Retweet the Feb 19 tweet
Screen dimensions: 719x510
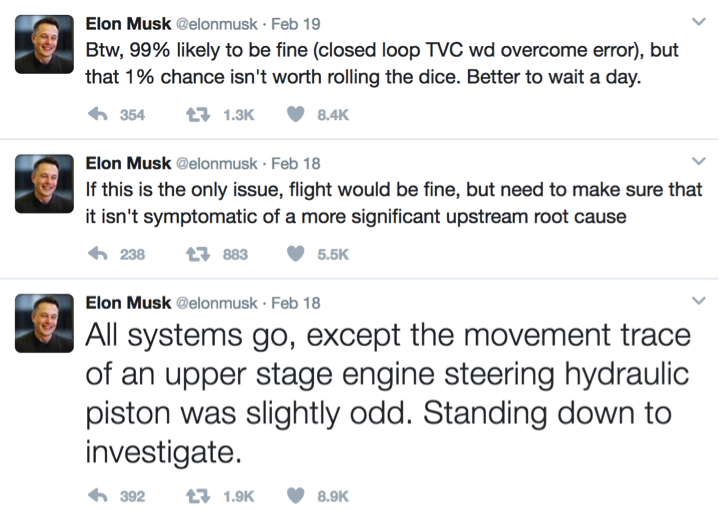pyautogui.click(x=198, y=115)
